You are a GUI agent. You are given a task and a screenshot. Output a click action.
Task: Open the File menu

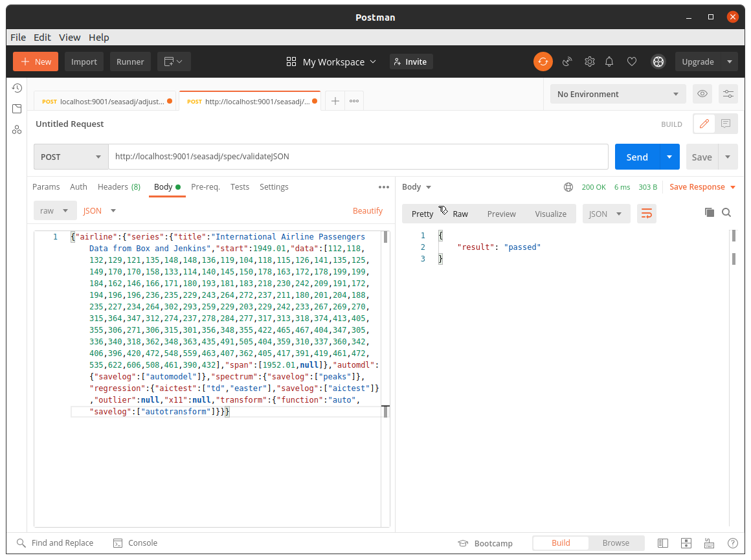click(18, 38)
